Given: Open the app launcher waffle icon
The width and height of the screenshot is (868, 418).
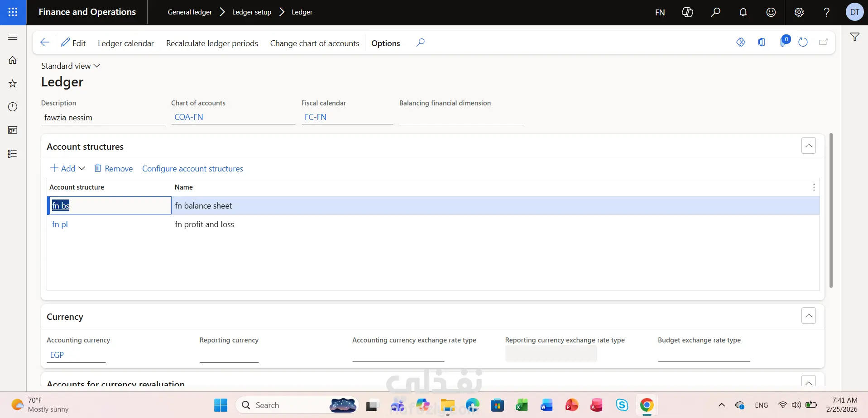Looking at the screenshot, I should 13,12.
